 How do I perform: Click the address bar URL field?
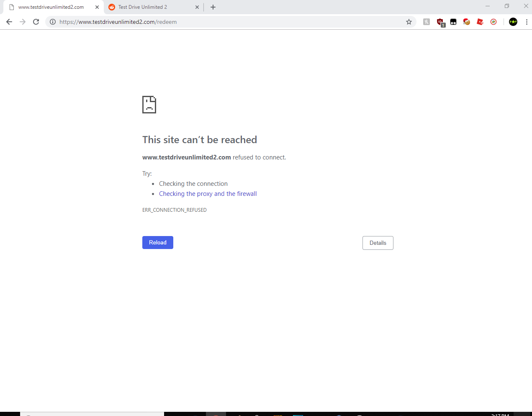pyautogui.click(x=230, y=22)
